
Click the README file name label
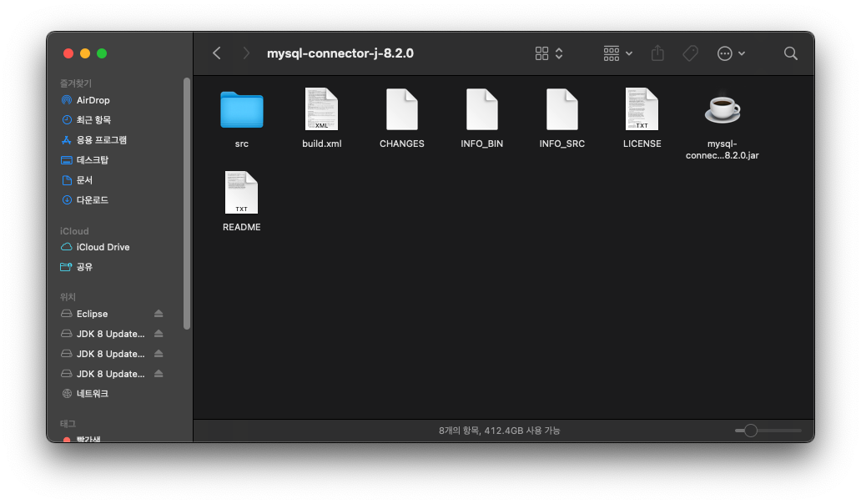click(242, 227)
